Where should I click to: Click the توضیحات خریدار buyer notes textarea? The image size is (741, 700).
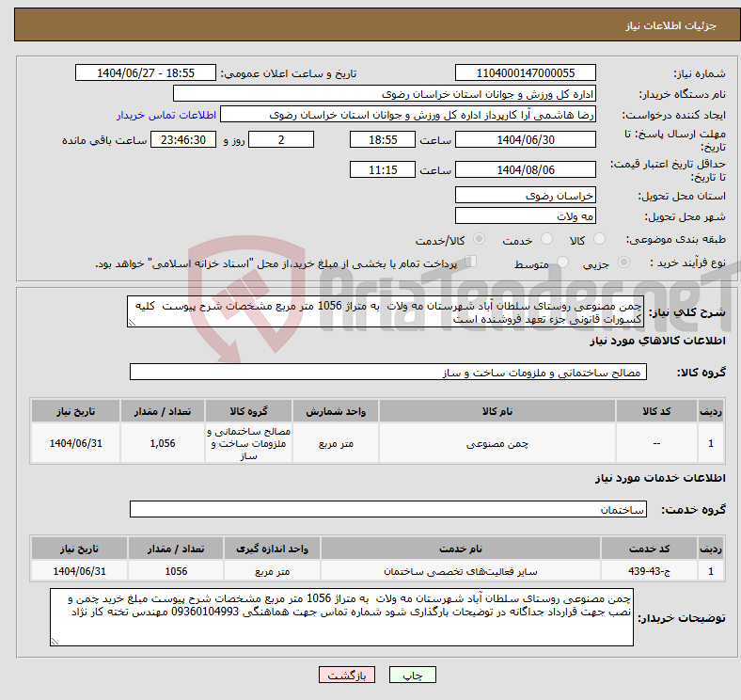[x=341, y=617]
